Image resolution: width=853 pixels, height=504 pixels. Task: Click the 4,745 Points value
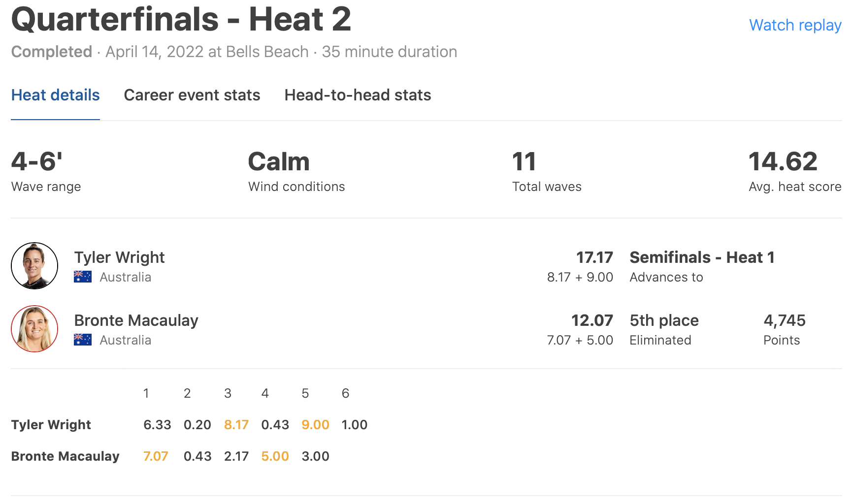coord(784,320)
